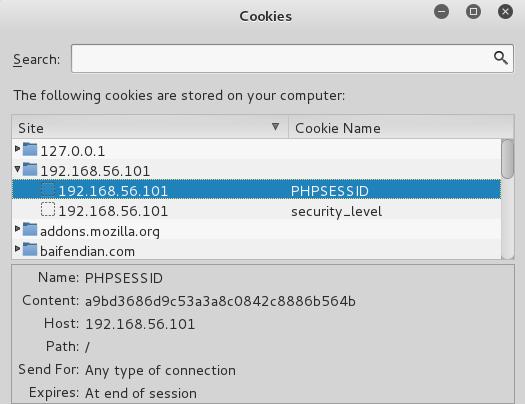Focus the Search input field

click(x=292, y=58)
